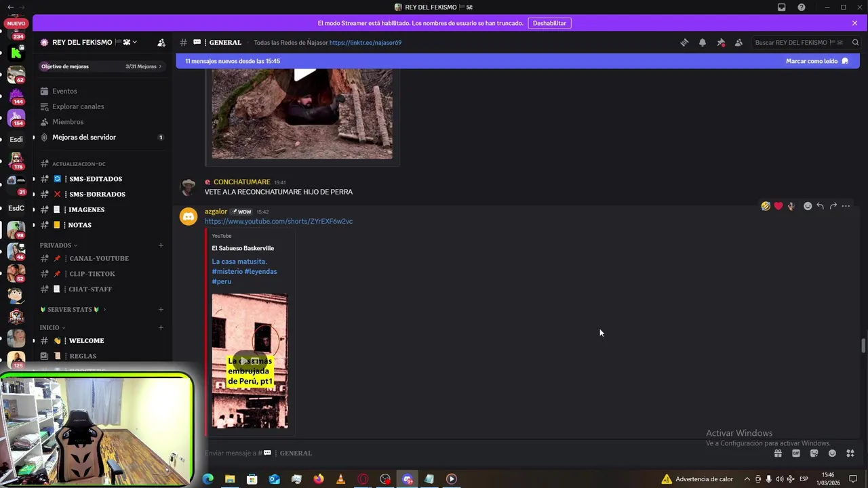
Task: Dismiss the Streamer mode banner
Action: pyautogui.click(x=854, y=23)
